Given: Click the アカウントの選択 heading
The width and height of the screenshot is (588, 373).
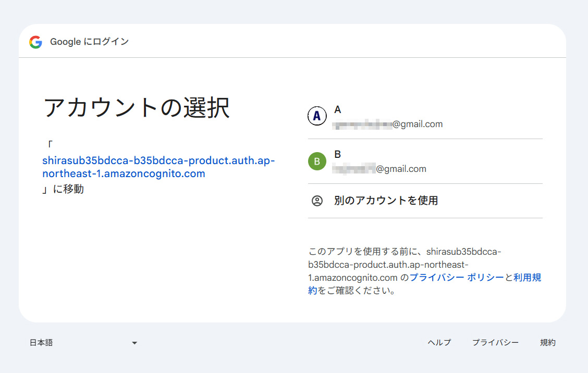Looking at the screenshot, I should pyautogui.click(x=136, y=108).
